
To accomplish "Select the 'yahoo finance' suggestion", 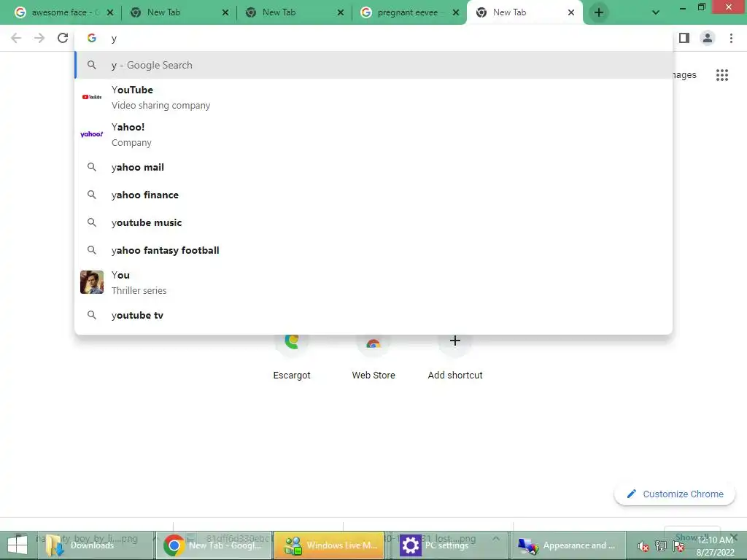I will coord(373,195).
